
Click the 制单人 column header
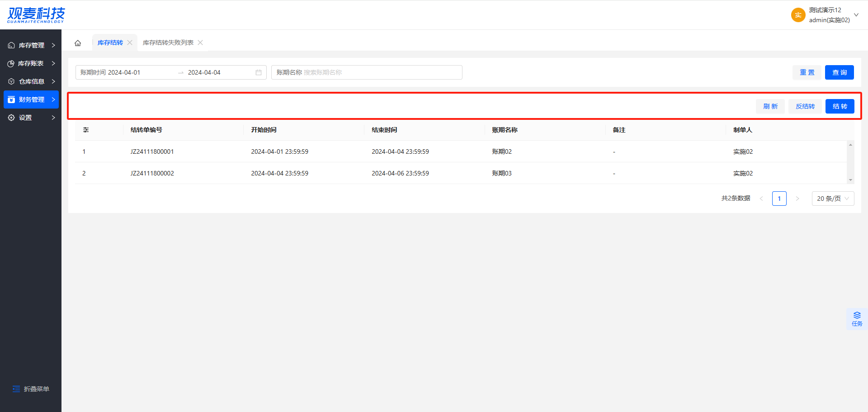coord(743,130)
